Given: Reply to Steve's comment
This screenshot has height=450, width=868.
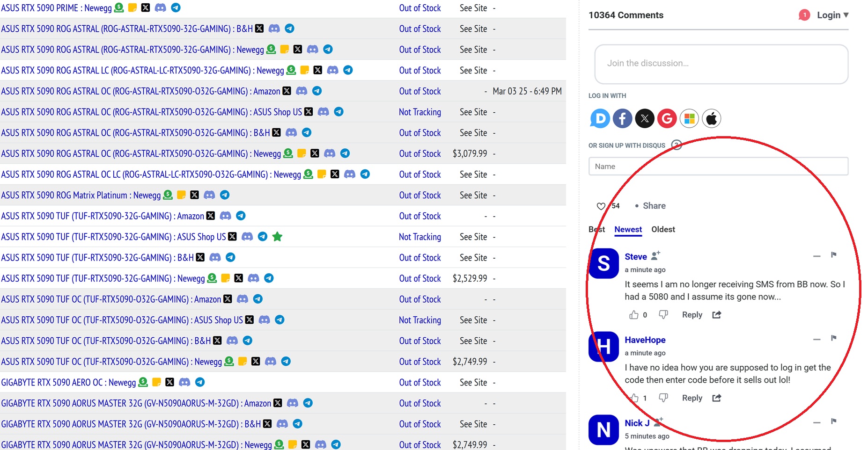Looking at the screenshot, I should [x=692, y=315].
